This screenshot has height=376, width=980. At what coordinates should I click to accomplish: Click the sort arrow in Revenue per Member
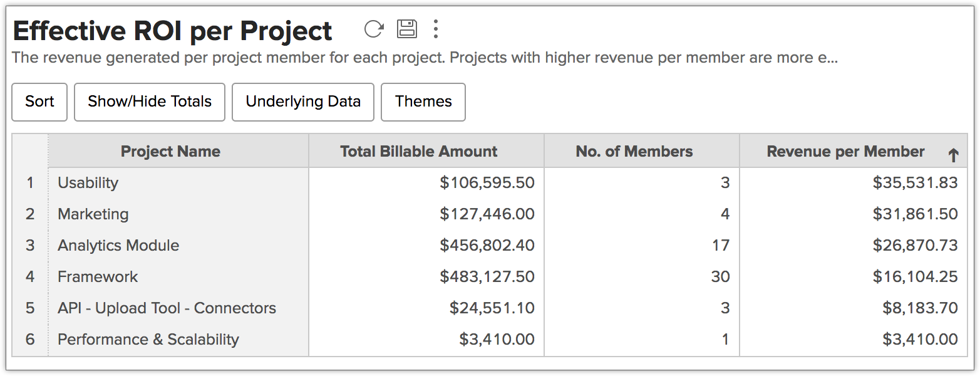pos(953,155)
